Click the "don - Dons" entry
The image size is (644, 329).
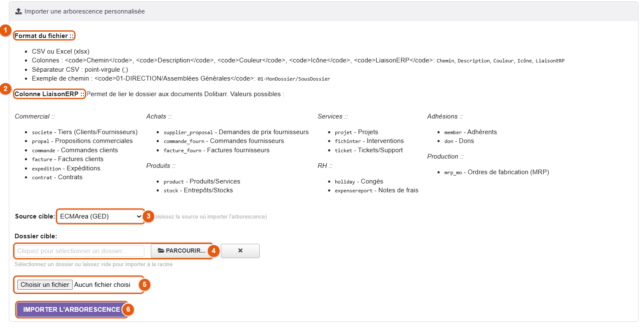point(459,141)
